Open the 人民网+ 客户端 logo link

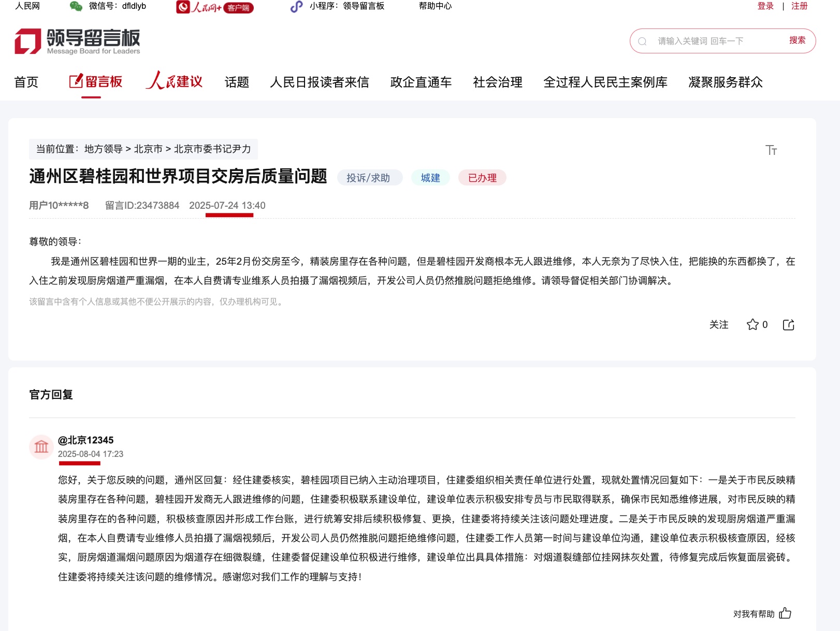[215, 7]
